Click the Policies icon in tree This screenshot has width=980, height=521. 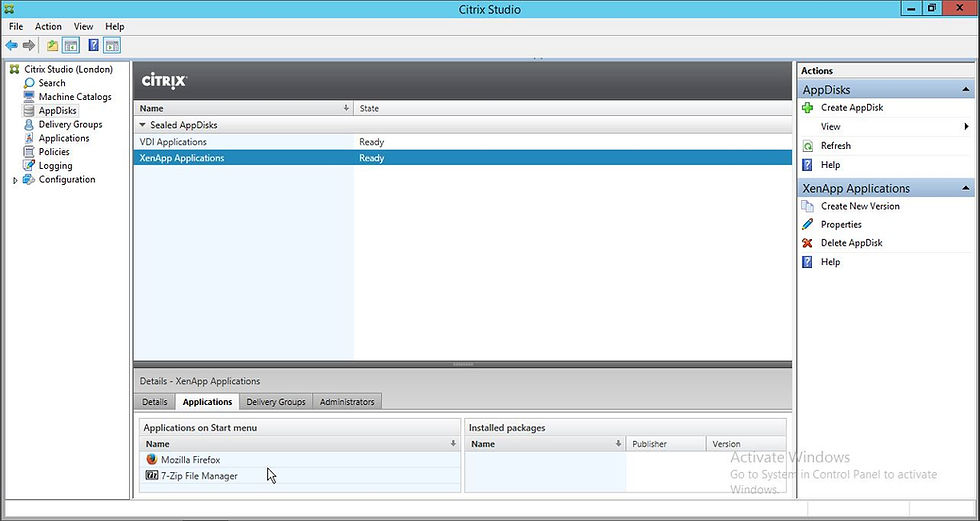[29, 152]
